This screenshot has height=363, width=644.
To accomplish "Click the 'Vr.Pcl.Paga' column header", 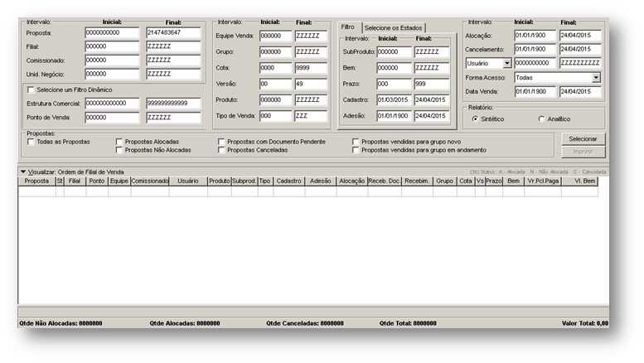I will (543, 181).
